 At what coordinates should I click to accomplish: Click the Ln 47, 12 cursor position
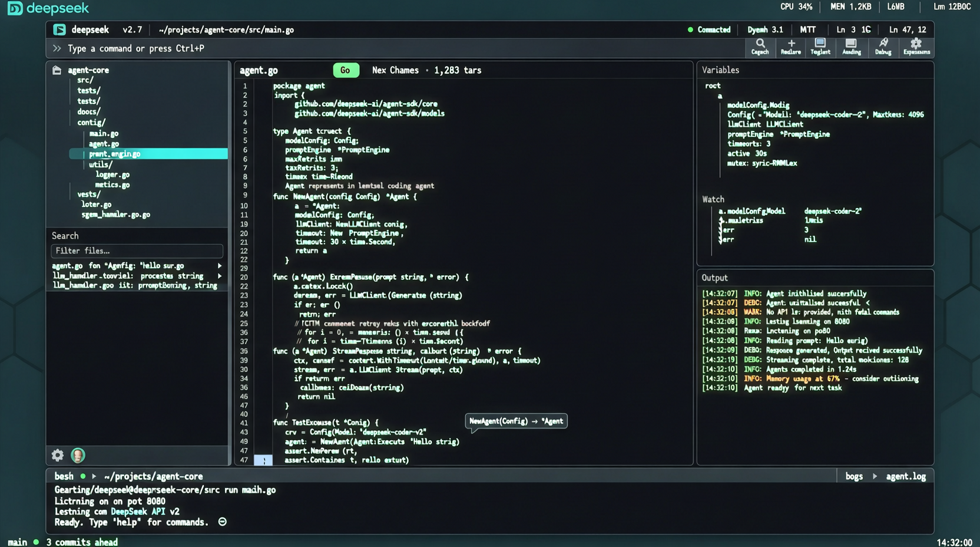907,29
